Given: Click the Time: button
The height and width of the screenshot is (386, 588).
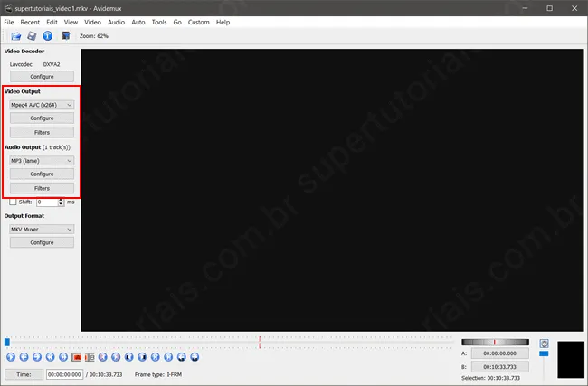Looking at the screenshot, I should 24,374.
